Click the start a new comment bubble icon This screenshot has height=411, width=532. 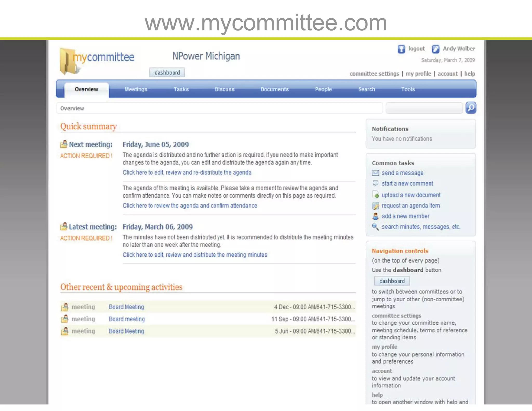point(375,183)
